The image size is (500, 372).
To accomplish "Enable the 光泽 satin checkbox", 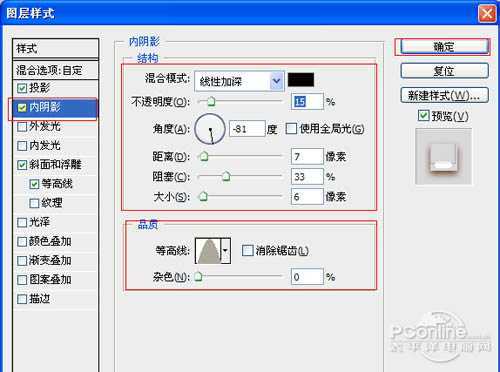I will 22,222.
